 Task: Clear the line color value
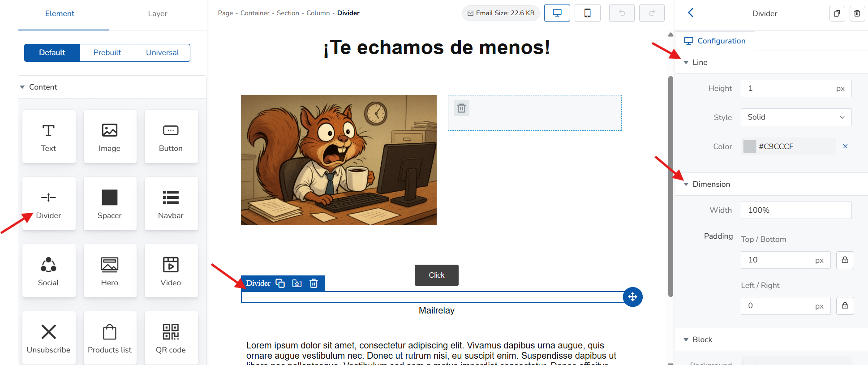[x=845, y=146]
